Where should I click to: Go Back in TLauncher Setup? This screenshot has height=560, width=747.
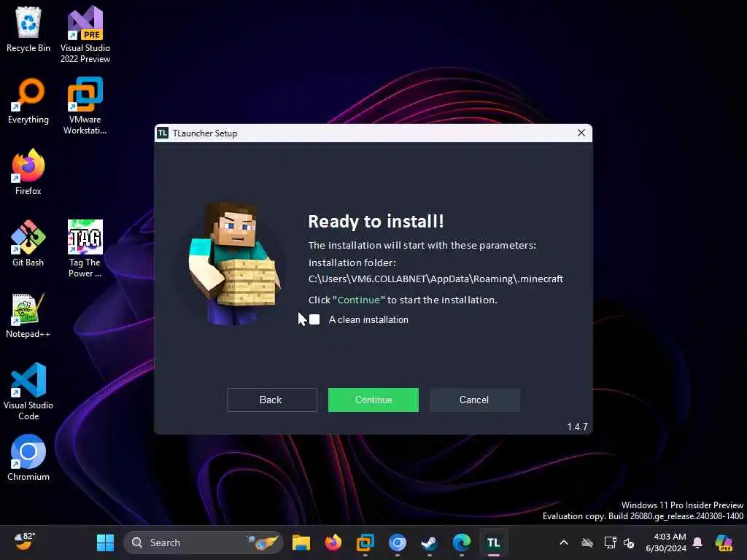[271, 400]
